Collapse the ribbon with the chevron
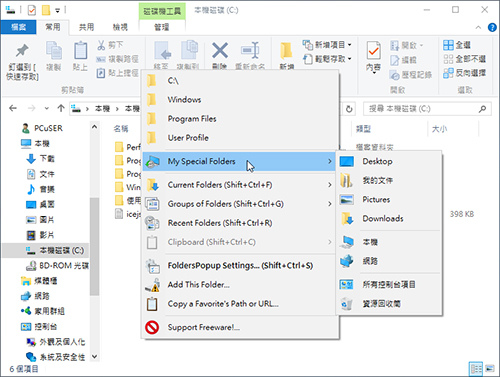 click(478, 27)
